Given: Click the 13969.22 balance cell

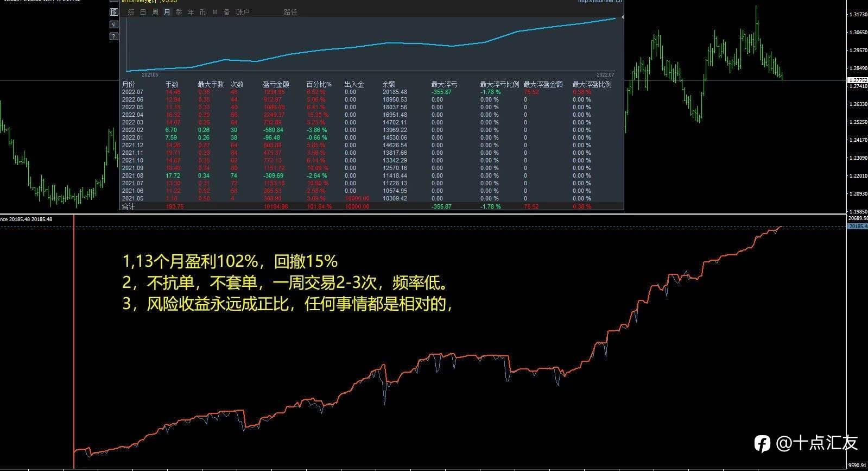Looking at the screenshot, I should pos(395,130).
